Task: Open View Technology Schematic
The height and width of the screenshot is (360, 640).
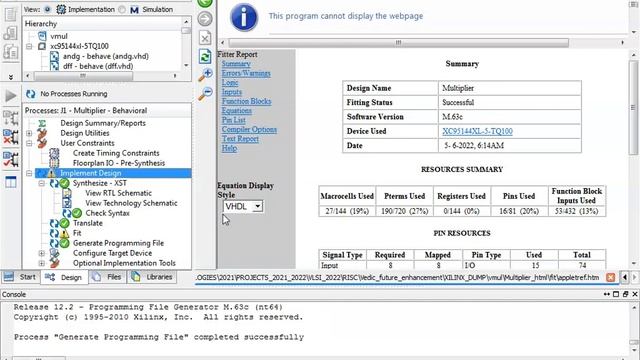Action: coord(131,203)
